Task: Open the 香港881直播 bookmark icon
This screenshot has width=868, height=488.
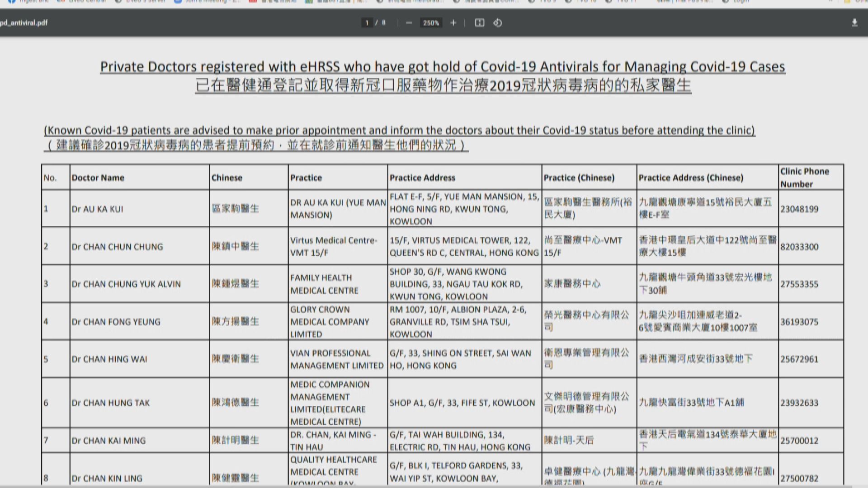Action: click(x=309, y=1)
